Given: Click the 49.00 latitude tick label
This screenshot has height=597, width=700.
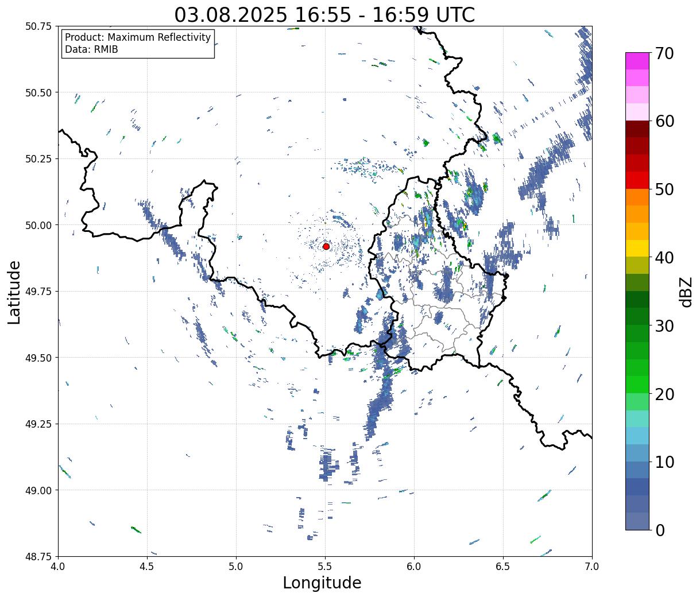Looking at the screenshot, I should click(38, 490).
